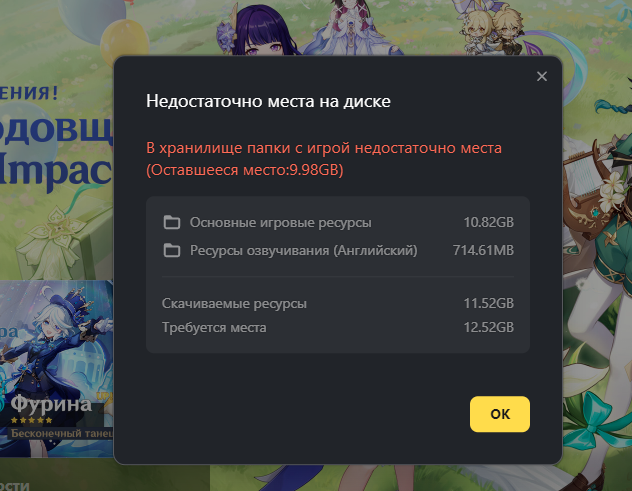Image resolution: width=632 pixels, height=491 pixels.
Task: Confirm with the yellow OK button
Action: 500,414
